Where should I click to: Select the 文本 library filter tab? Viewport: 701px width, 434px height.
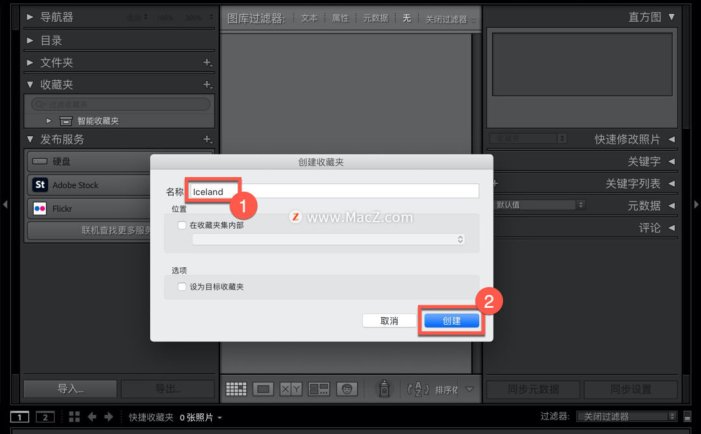(309, 18)
